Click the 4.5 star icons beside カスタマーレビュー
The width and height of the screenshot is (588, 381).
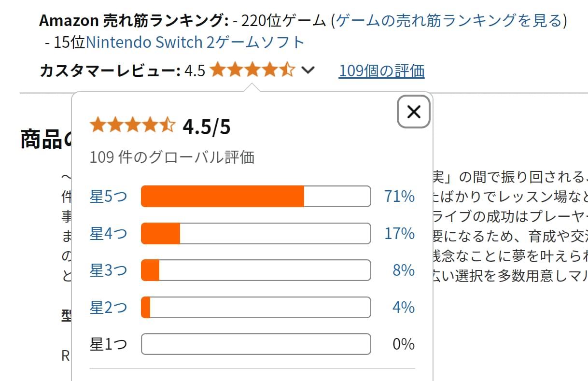tap(252, 71)
